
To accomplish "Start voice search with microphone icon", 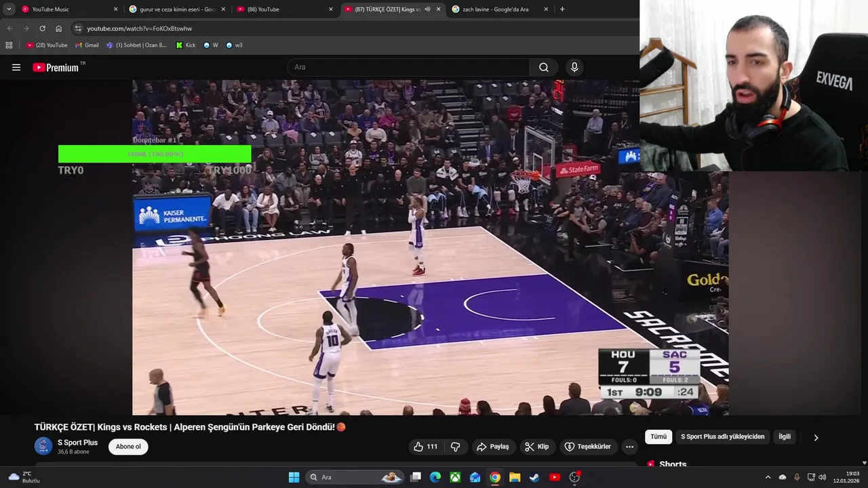I will 574,67.
